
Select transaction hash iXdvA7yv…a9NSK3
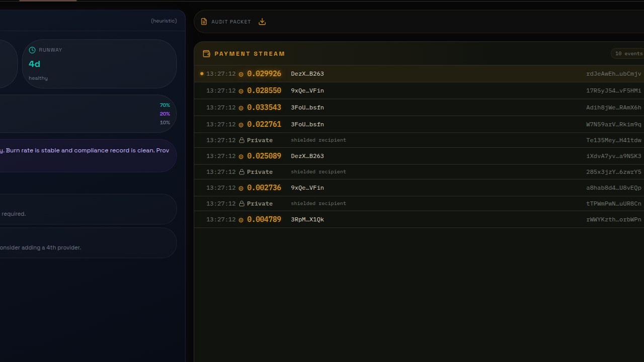pyautogui.click(x=614, y=156)
